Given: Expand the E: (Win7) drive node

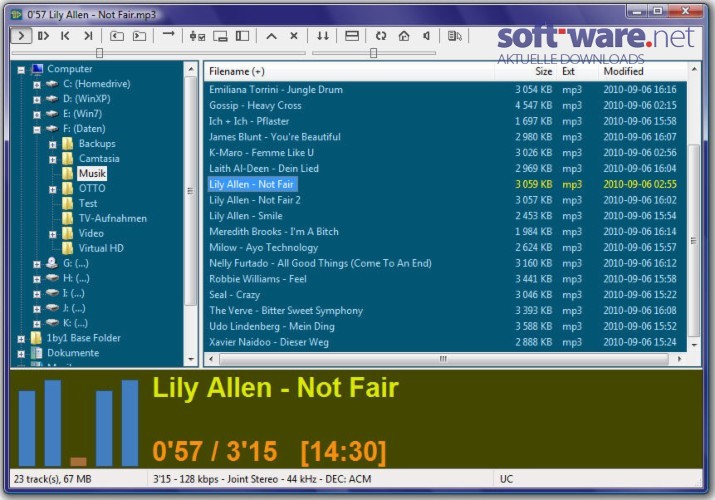Looking at the screenshot, I should coord(37,114).
